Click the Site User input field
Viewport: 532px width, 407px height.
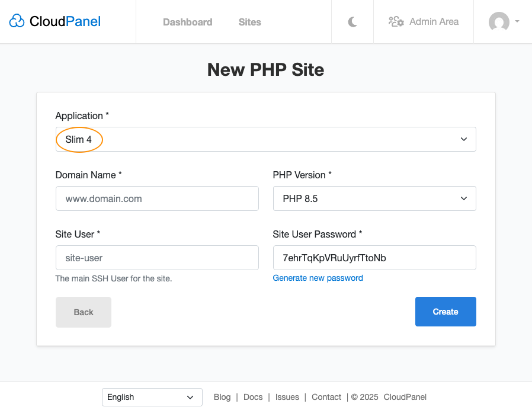(156, 257)
